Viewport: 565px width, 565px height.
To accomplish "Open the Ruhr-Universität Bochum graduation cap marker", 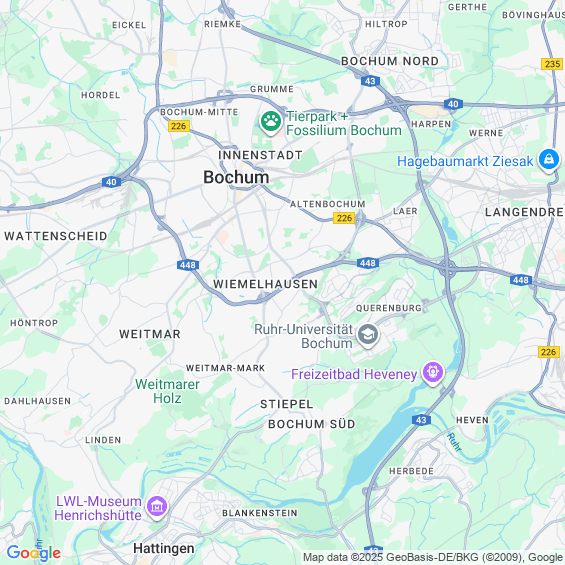I will (368, 335).
